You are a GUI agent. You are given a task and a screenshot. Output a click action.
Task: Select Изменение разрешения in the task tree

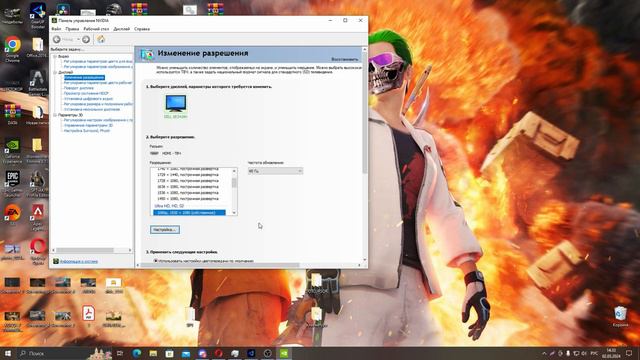click(x=84, y=78)
